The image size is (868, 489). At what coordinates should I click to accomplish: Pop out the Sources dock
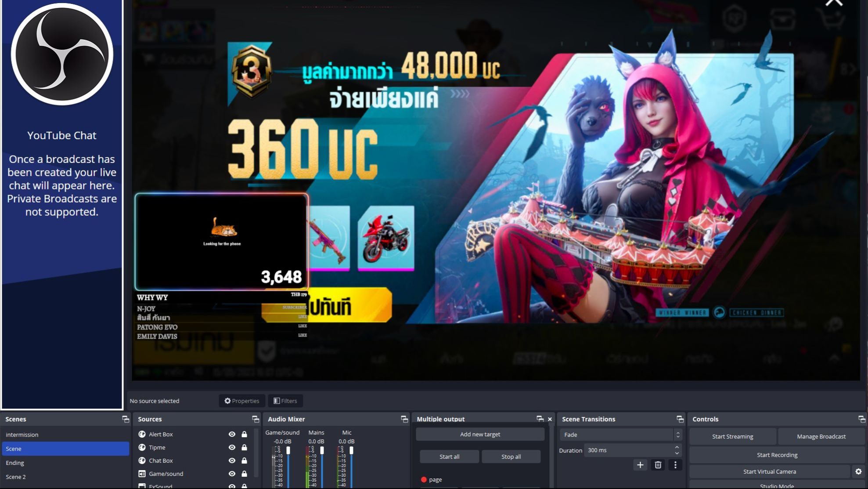(256, 419)
